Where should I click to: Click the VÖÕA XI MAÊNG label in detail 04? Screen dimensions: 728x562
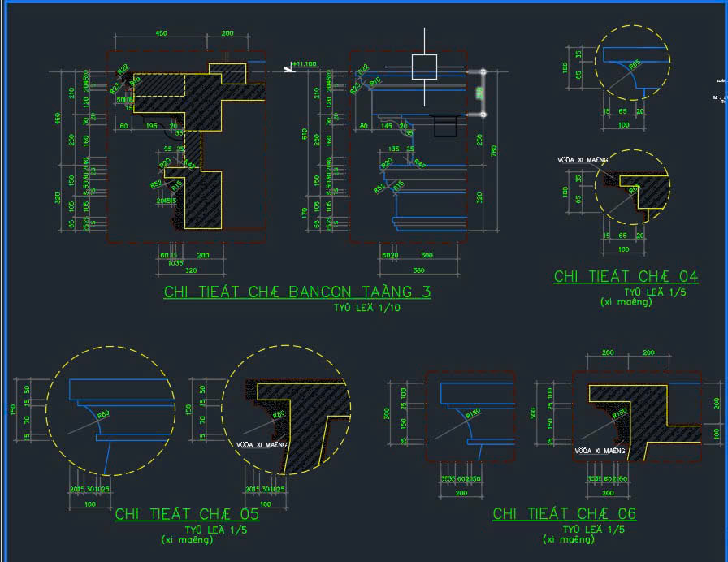[x=583, y=160]
